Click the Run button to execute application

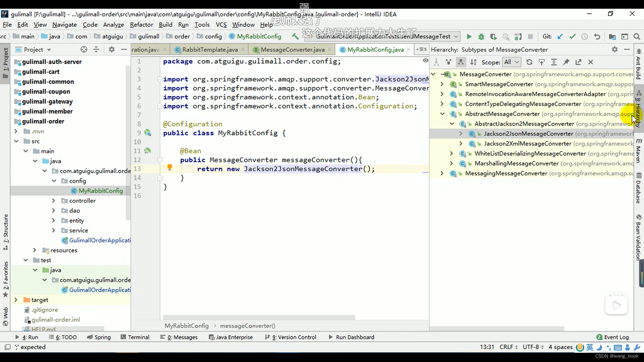469,36
